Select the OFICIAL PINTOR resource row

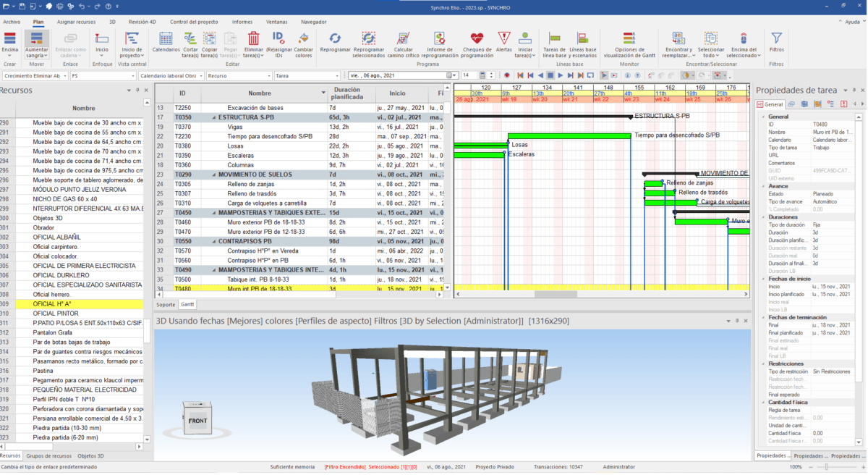click(57, 314)
